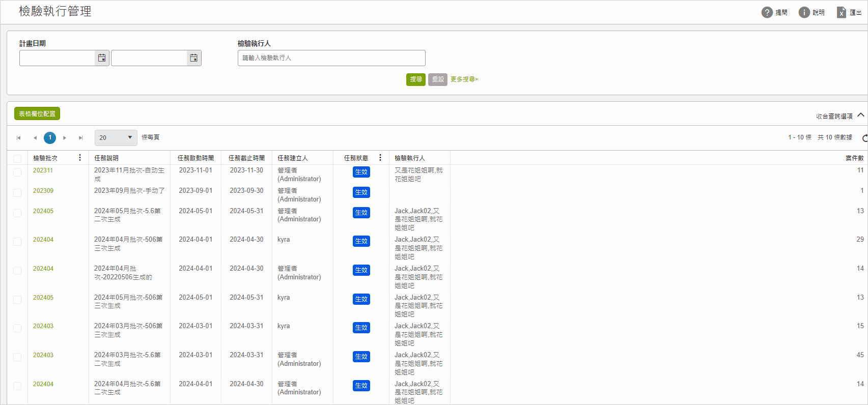Go to the last page

pyautogui.click(x=81, y=138)
